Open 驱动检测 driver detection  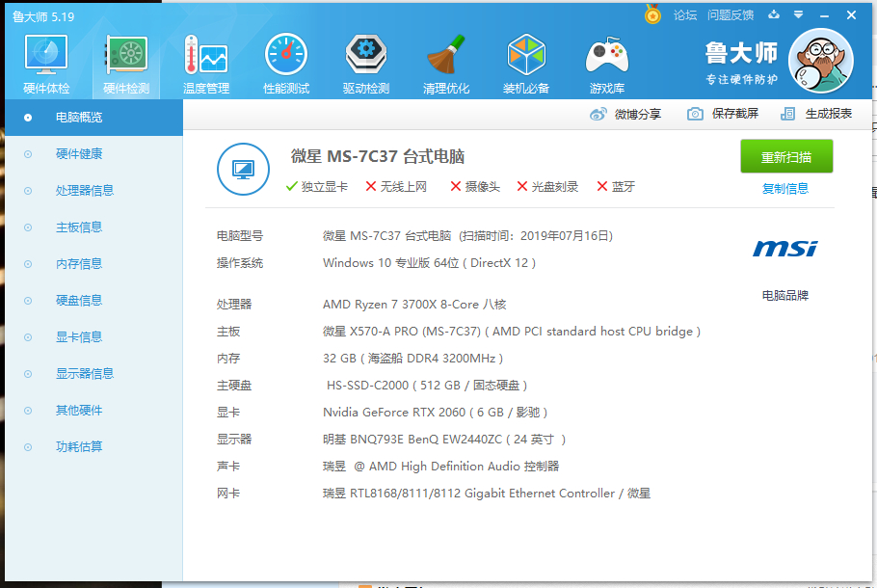[366, 65]
